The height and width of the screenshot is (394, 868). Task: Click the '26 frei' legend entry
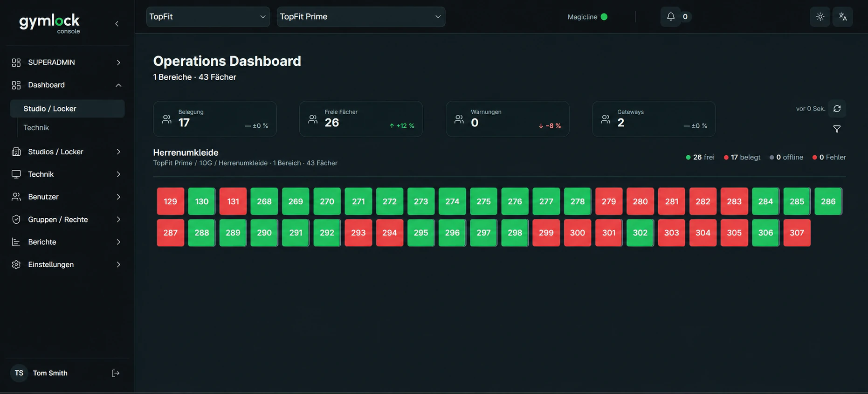click(x=700, y=158)
